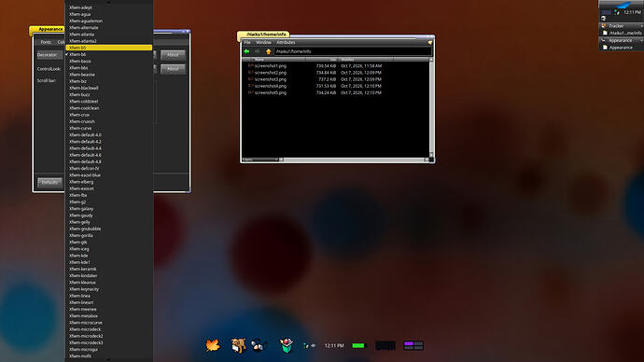Image resolution: width=644 pixels, height=362 pixels.
Task: Click the /Haiku1/home/info window title tab
Action: (264, 35)
